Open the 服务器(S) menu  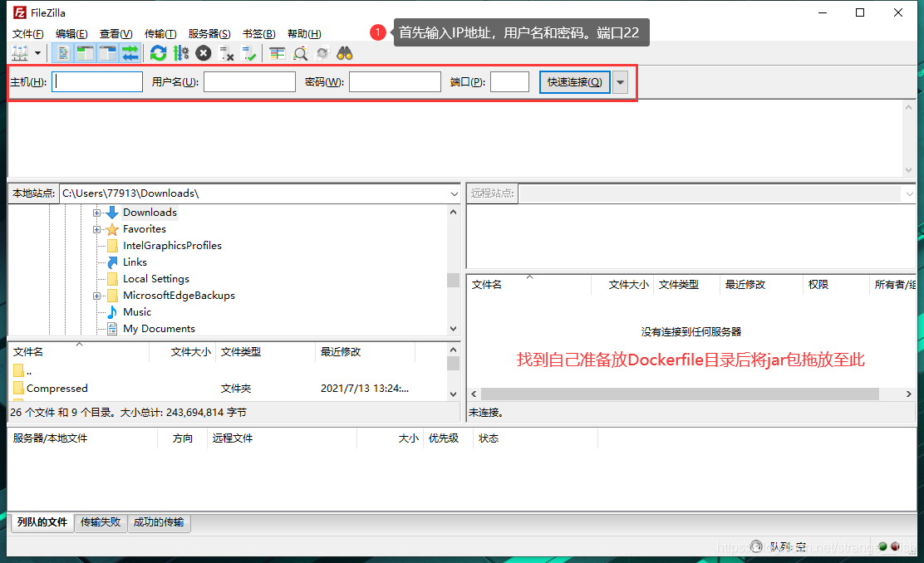[209, 33]
